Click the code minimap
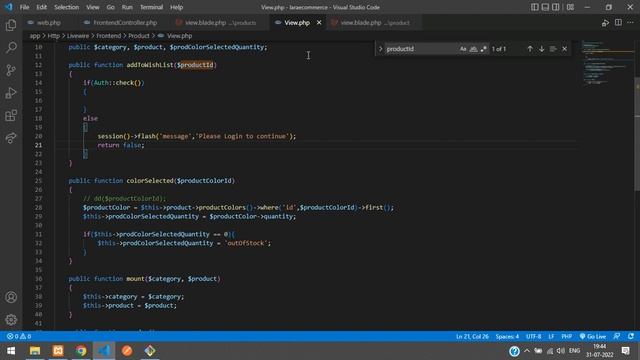 (607, 63)
